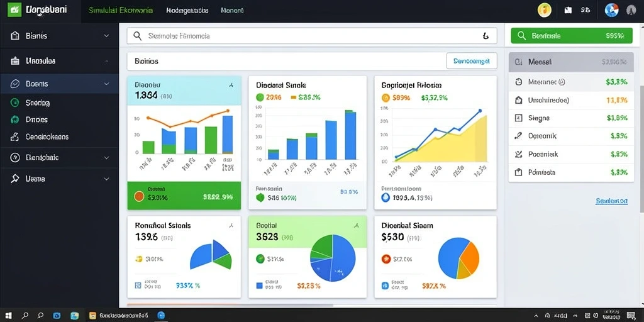This screenshot has width=644, height=322.
Task: Expand the Uema sidebar section chevron
Action: (x=106, y=179)
